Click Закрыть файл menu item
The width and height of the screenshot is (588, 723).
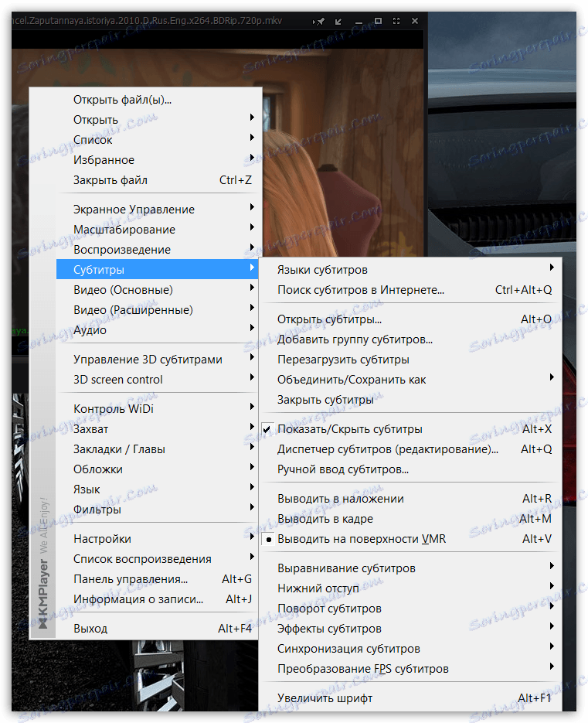(158, 180)
